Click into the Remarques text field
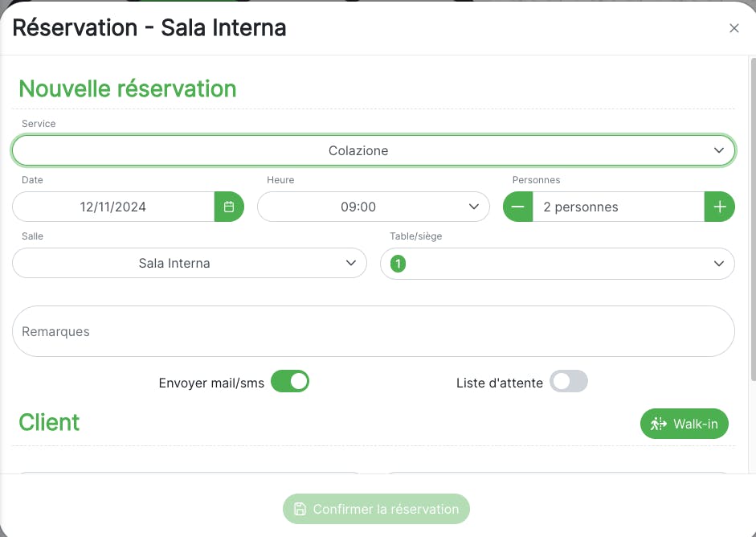 pos(374,331)
